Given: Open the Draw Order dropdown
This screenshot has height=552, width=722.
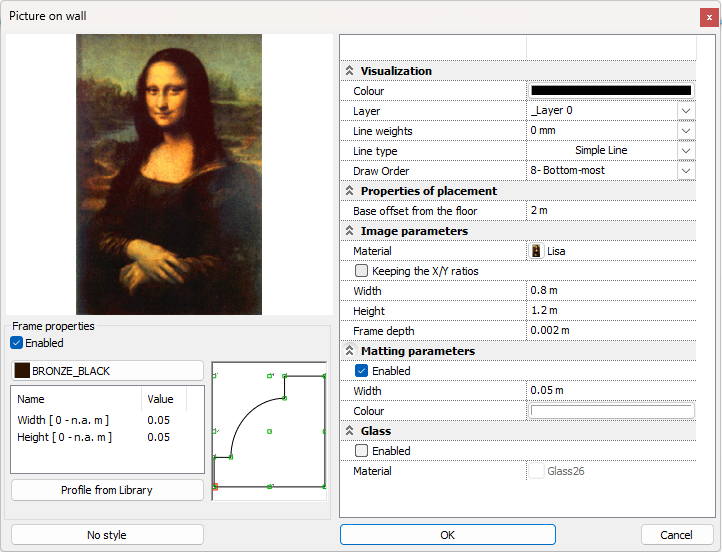Looking at the screenshot, I should click(685, 171).
